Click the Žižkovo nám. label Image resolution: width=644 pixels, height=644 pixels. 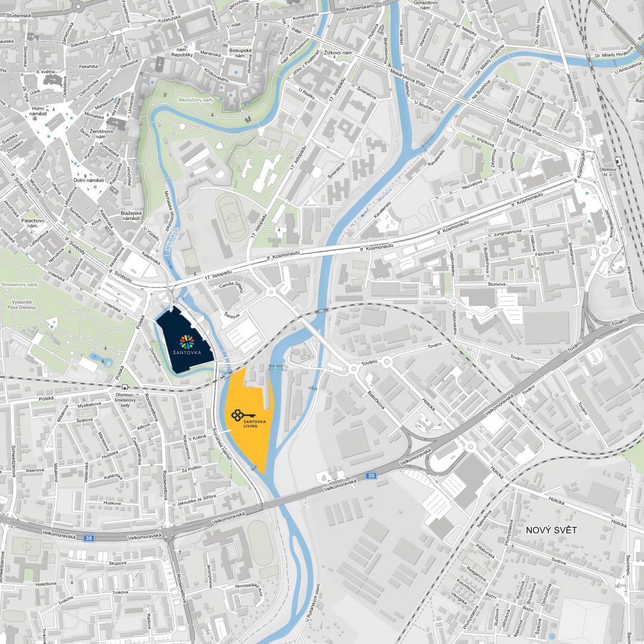pyautogui.click(x=339, y=53)
